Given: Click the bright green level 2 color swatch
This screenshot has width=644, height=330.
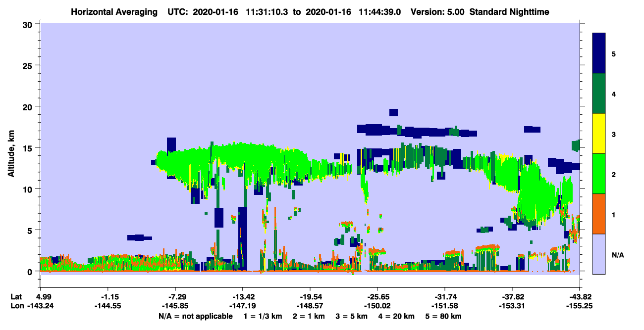Looking at the screenshot, I should [x=599, y=174].
